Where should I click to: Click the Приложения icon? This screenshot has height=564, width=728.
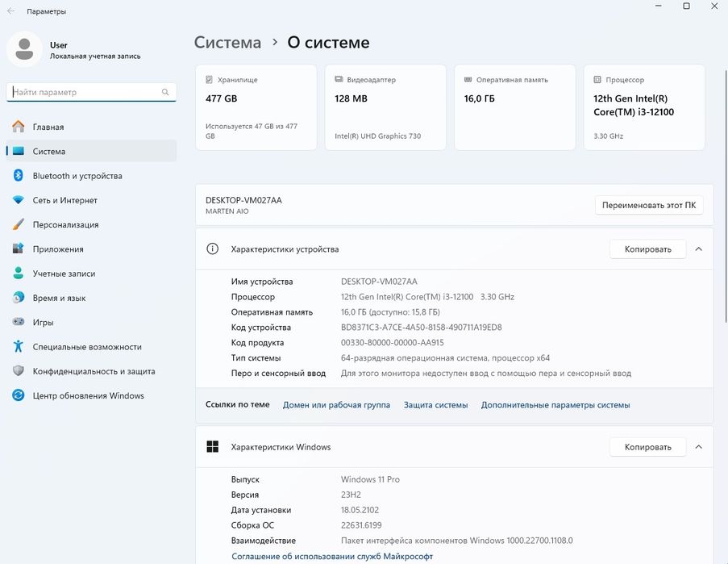click(18, 249)
